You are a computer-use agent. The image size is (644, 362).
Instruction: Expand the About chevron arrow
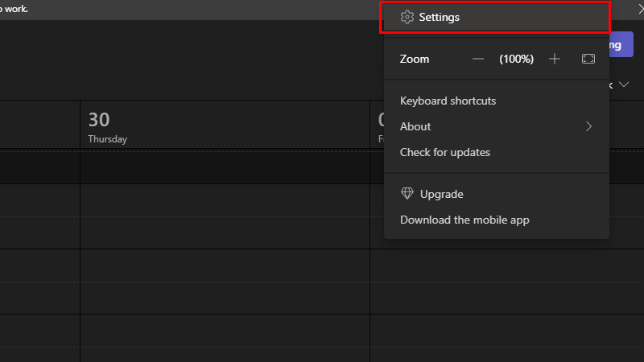pos(588,126)
